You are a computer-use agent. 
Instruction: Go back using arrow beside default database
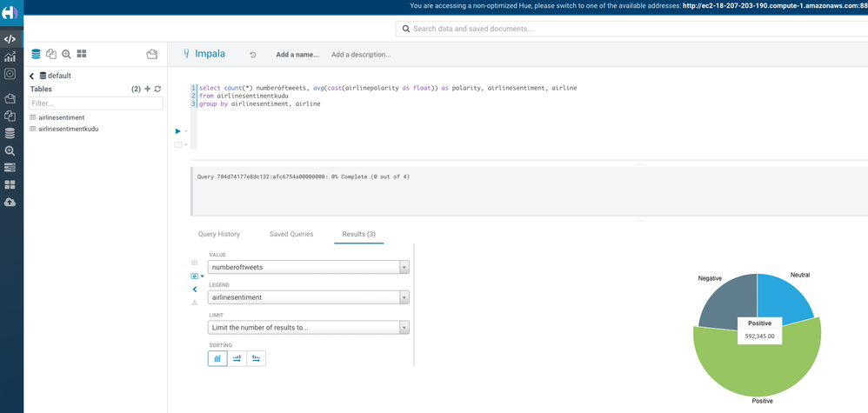tap(32, 77)
